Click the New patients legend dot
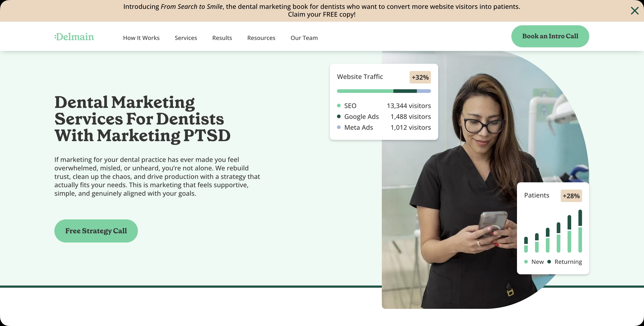This screenshot has width=644, height=326. pyautogui.click(x=526, y=262)
